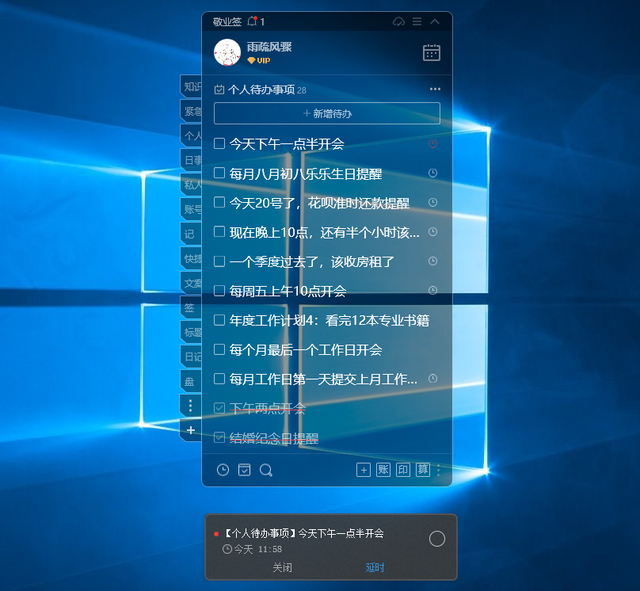Check the box for 每月八月初八乐乐生日提醒
This screenshot has height=591, width=640.
click(219, 173)
